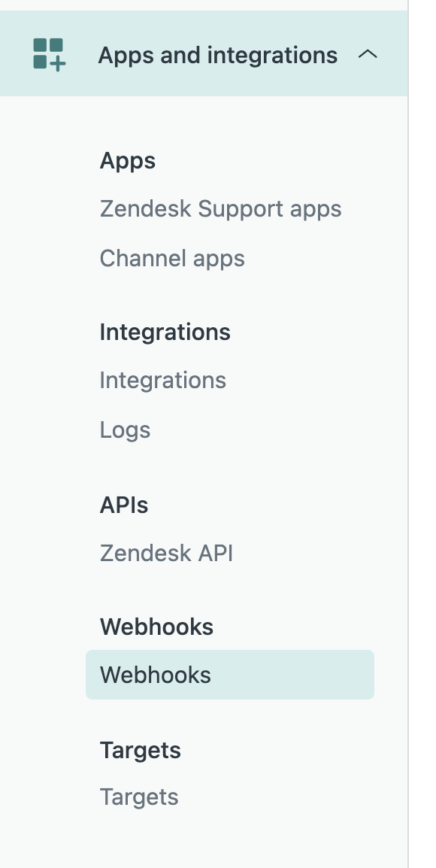
Task: Open Zendesk Support apps
Action: pos(220,208)
